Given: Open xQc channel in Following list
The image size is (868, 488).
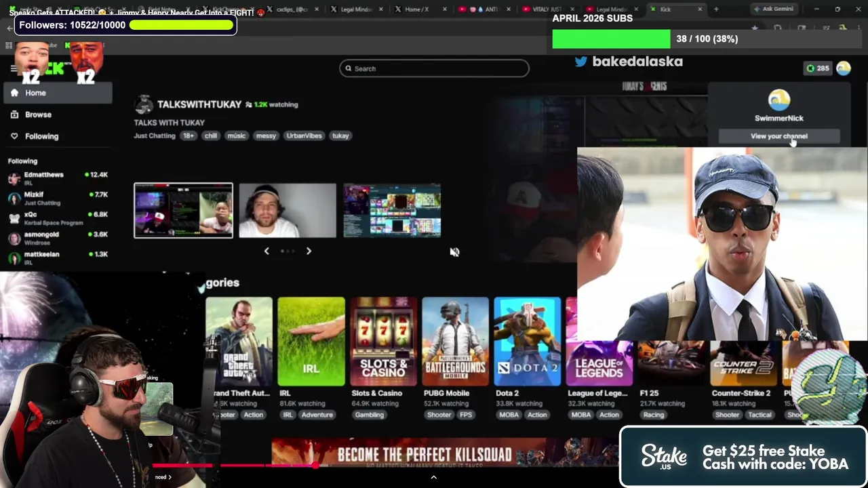Looking at the screenshot, I should (58, 218).
